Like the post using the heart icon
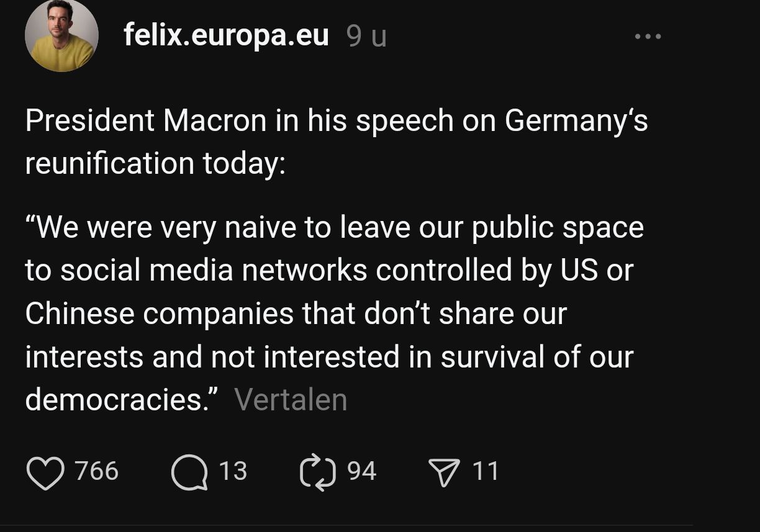Image resolution: width=760 pixels, height=532 pixels. point(46,472)
